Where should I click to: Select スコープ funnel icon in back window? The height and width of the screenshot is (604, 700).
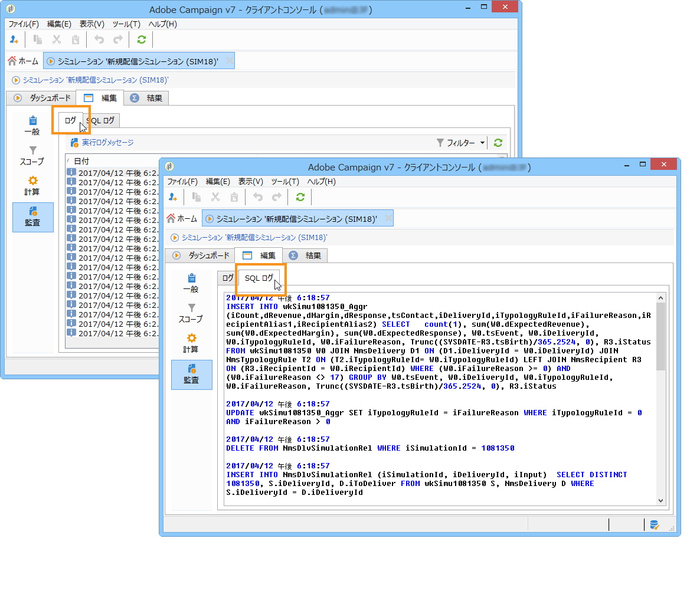coord(32,156)
